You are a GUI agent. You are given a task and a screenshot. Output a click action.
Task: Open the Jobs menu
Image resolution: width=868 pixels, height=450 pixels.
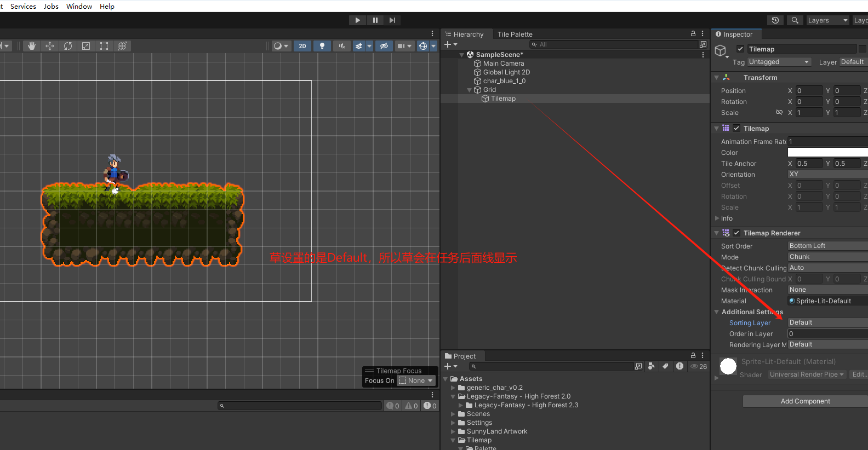pyautogui.click(x=51, y=6)
